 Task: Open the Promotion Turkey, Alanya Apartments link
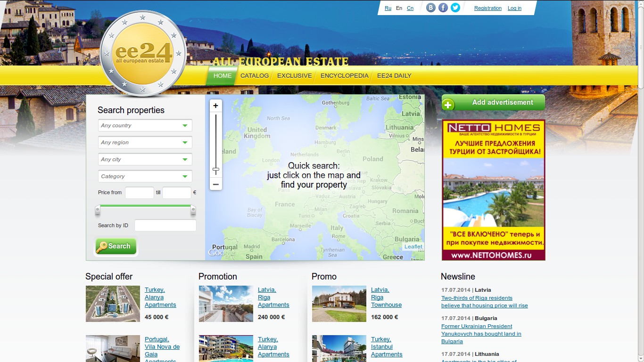(x=273, y=347)
